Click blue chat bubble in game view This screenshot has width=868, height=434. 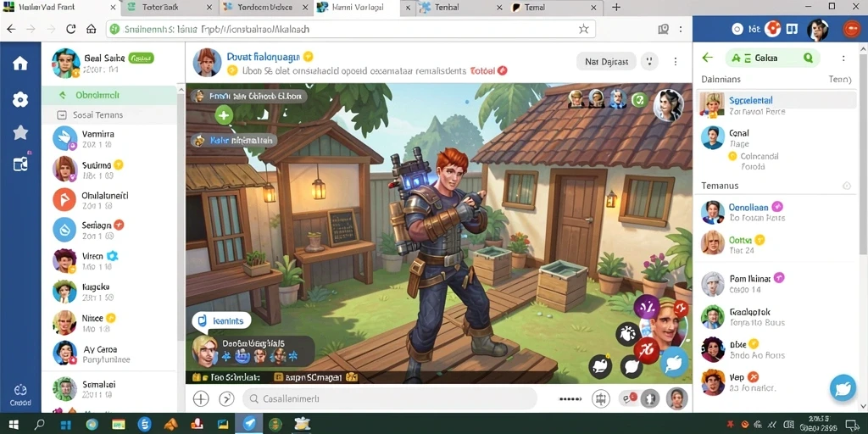click(x=674, y=363)
